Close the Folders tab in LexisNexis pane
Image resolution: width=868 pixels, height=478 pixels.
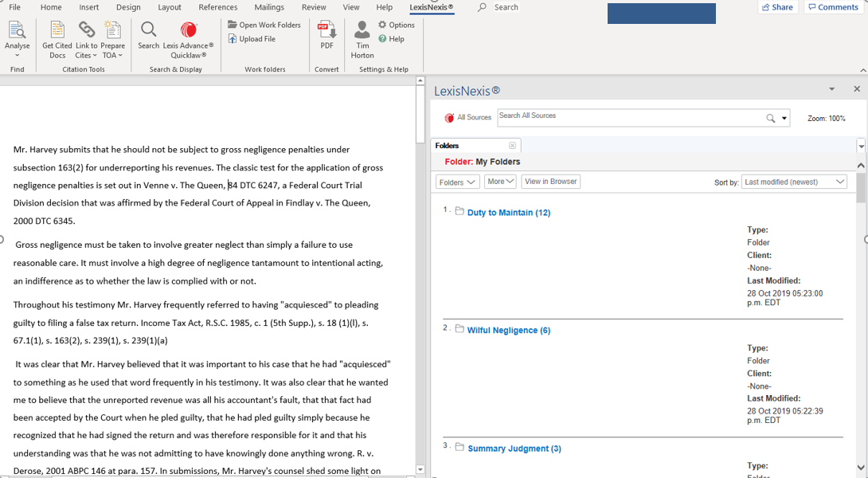click(512, 146)
